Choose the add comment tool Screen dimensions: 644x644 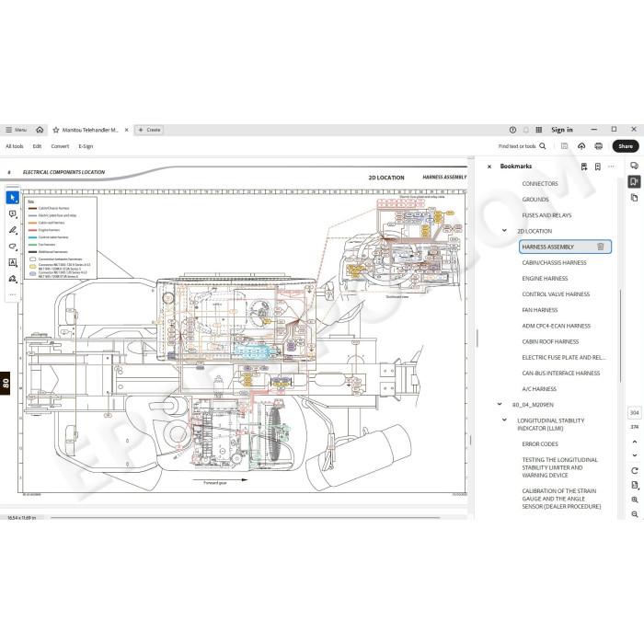13,214
